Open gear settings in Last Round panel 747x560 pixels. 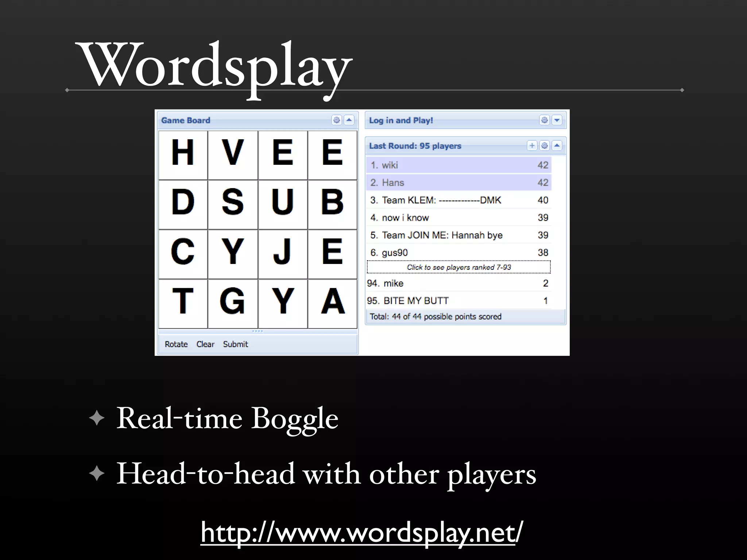(x=544, y=145)
